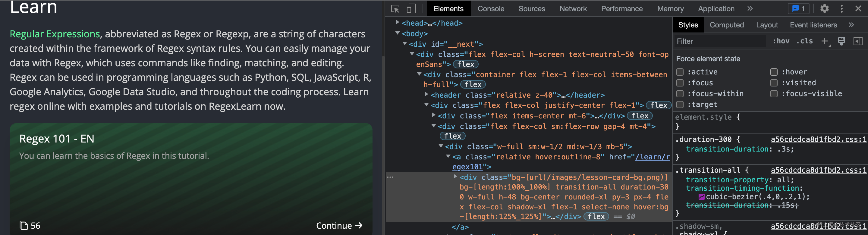Enable the :target state checkbox

680,104
